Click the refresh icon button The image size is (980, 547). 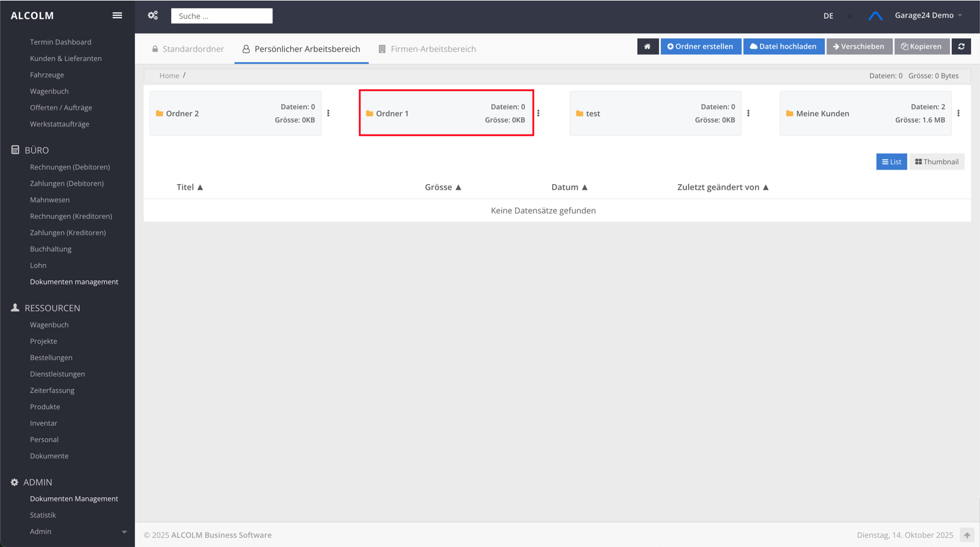961,46
